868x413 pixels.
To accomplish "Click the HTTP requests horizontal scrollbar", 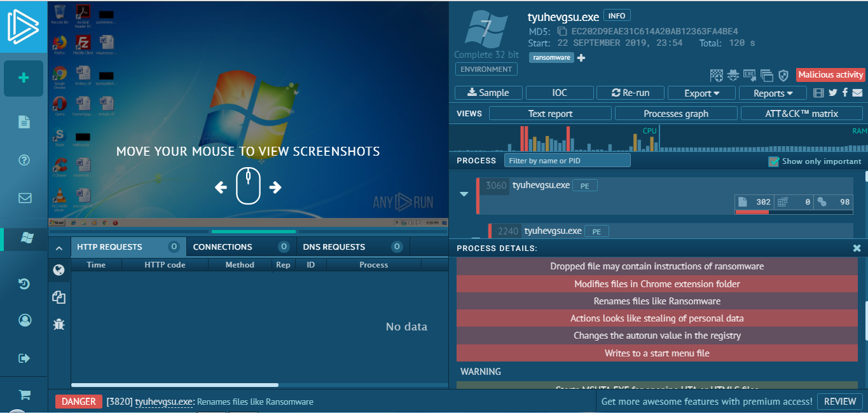I will [x=175, y=385].
